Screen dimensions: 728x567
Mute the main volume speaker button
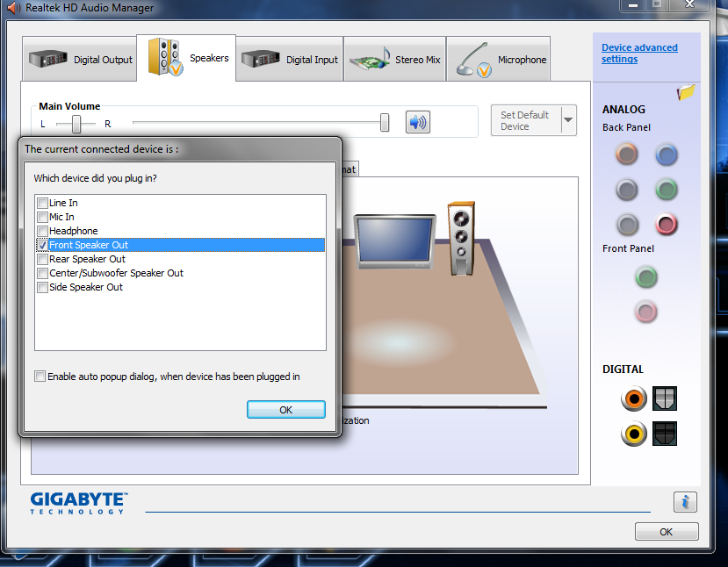click(x=417, y=122)
